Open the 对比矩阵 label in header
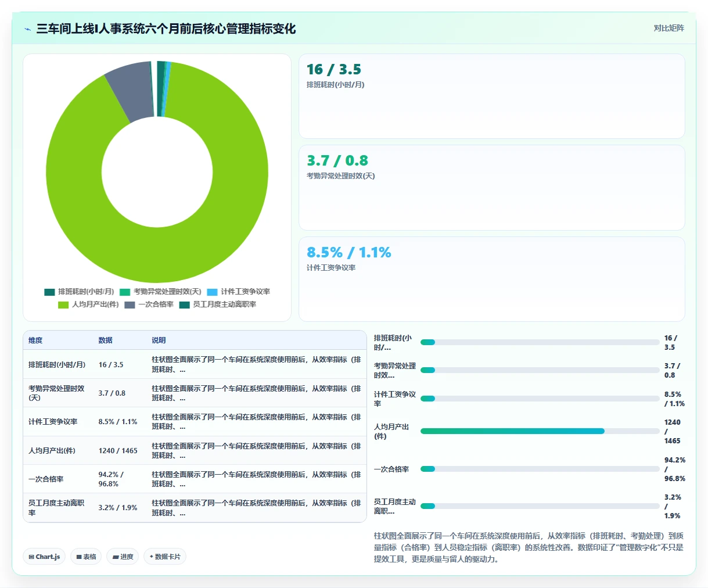The image size is (708, 588). [x=669, y=28]
